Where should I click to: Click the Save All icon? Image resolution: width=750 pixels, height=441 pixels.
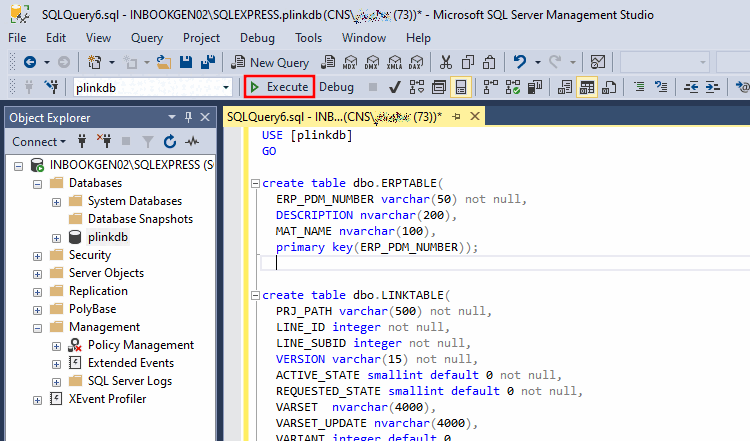click(208, 62)
